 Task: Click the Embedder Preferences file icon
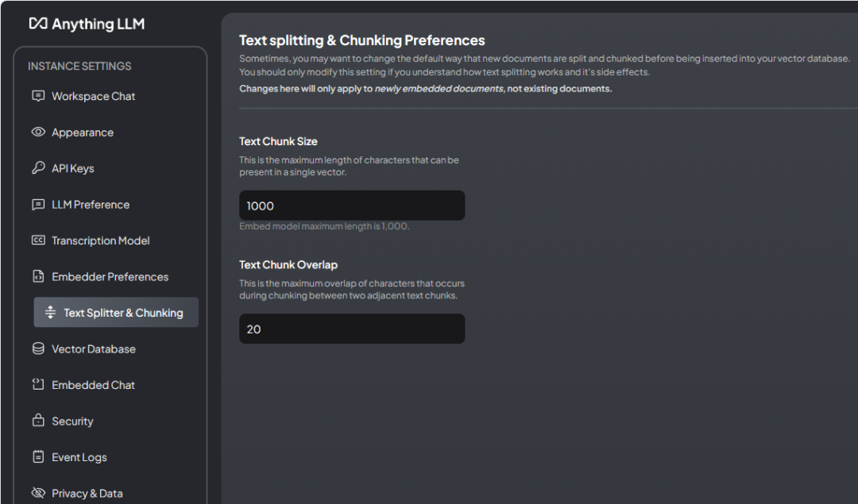pyautogui.click(x=38, y=277)
